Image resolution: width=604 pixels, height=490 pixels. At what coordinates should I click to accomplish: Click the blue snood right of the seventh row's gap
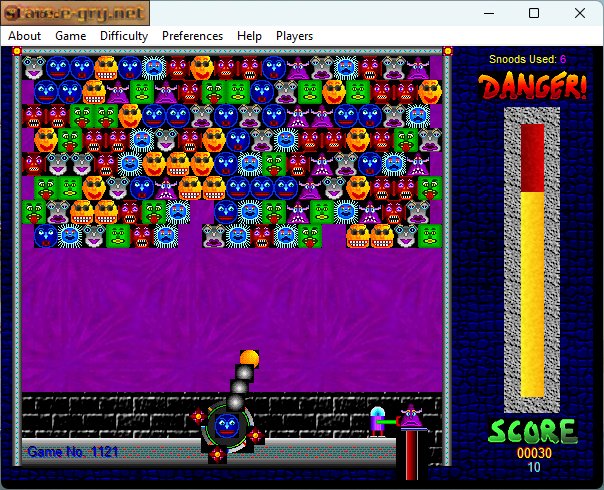226,212
